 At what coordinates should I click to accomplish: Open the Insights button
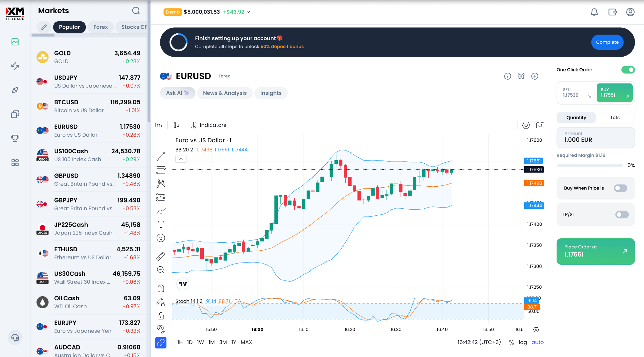(271, 93)
